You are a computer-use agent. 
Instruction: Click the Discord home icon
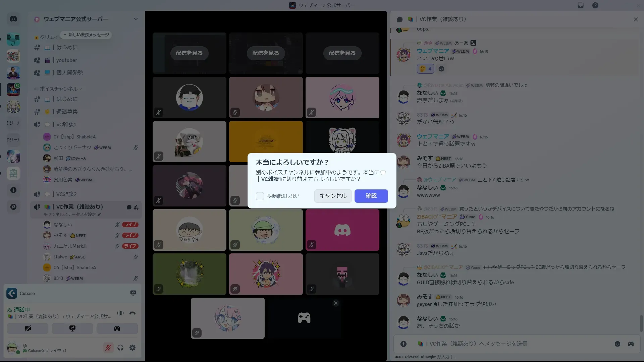(x=13, y=19)
